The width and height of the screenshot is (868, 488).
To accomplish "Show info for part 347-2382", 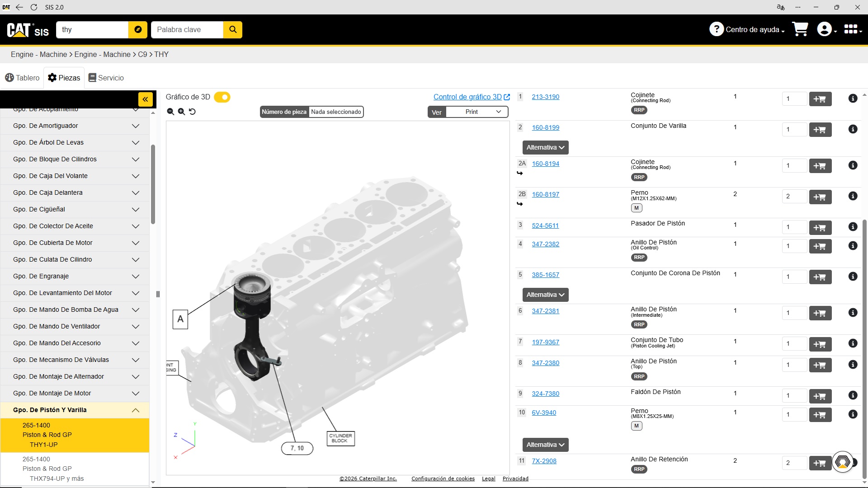I will tap(853, 246).
